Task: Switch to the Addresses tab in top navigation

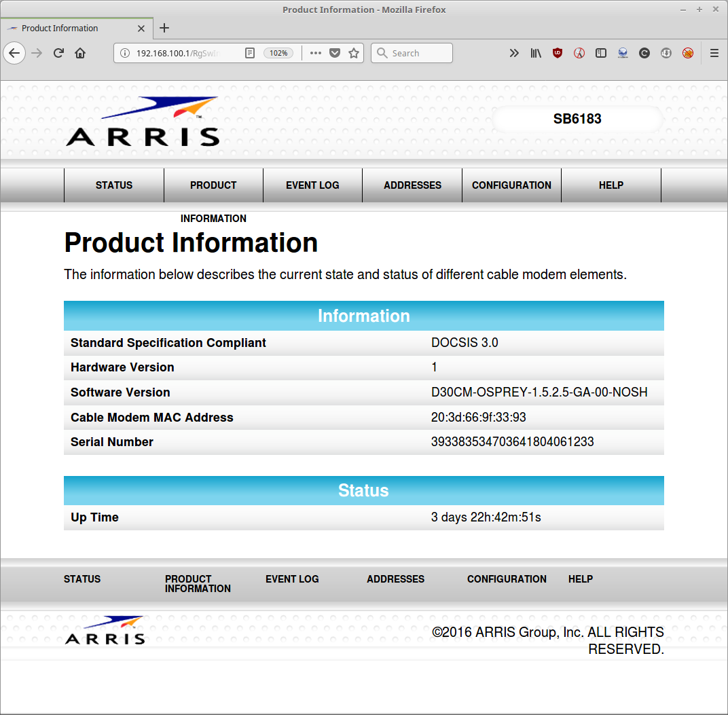Action: pyautogui.click(x=412, y=185)
